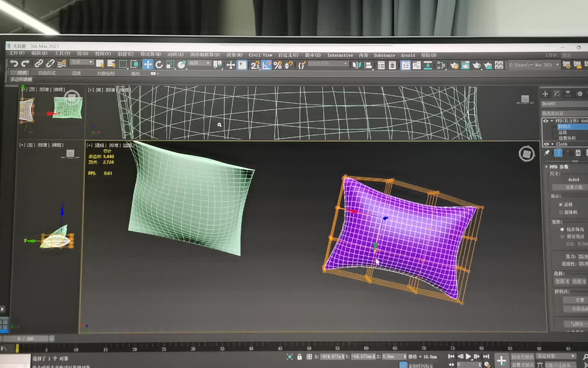Viewport: 588px width, 368px height.
Task: Open the Select by Name list icon
Action: (x=111, y=64)
